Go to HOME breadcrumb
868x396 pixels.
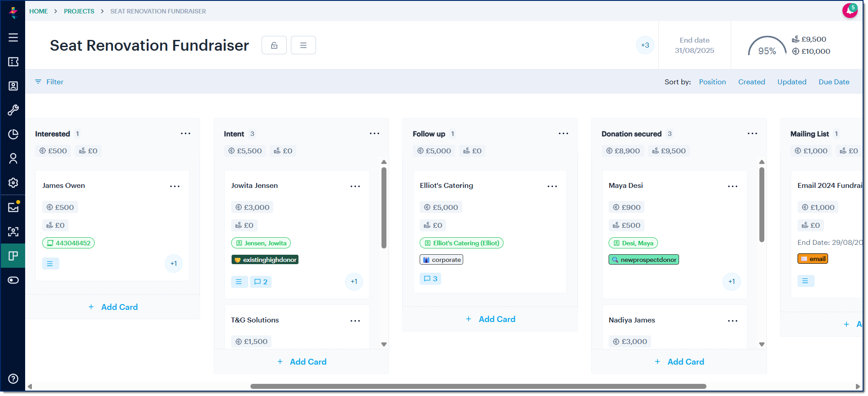coord(39,11)
